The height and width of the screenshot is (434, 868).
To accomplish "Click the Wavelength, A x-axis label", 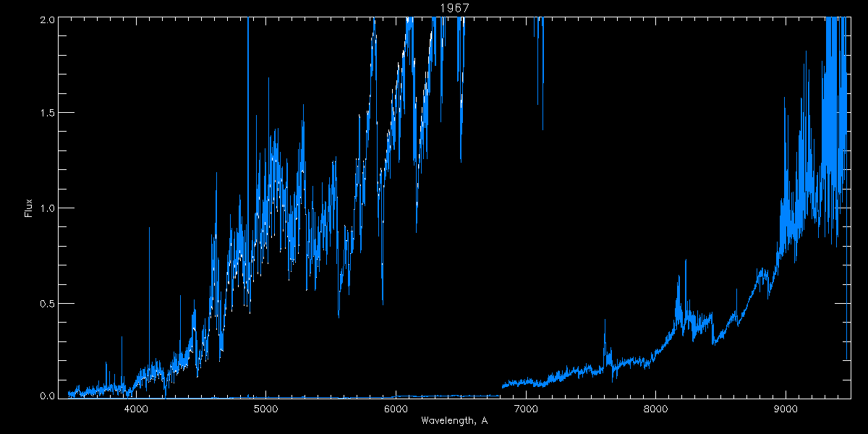I will pos(454,421).
